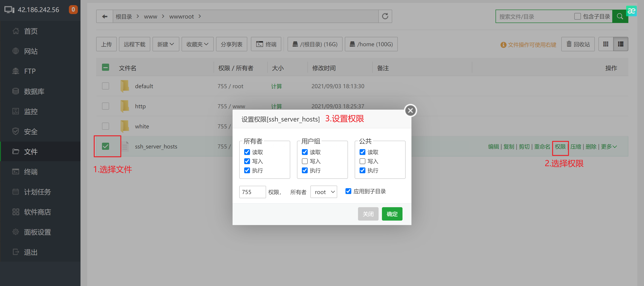Click the green 确定 (Confirm) button

point(392,214)
